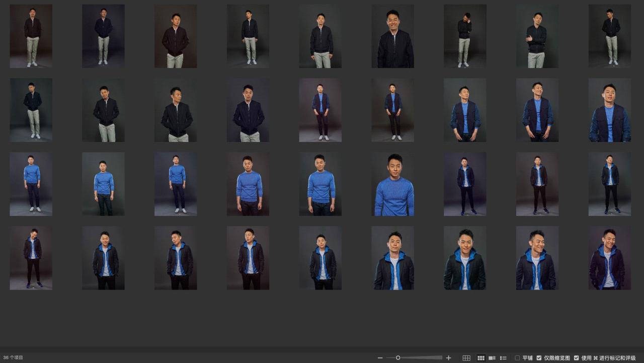Switch to list view
This screenshot has width=644, height=363.
[x=503, y=358]
